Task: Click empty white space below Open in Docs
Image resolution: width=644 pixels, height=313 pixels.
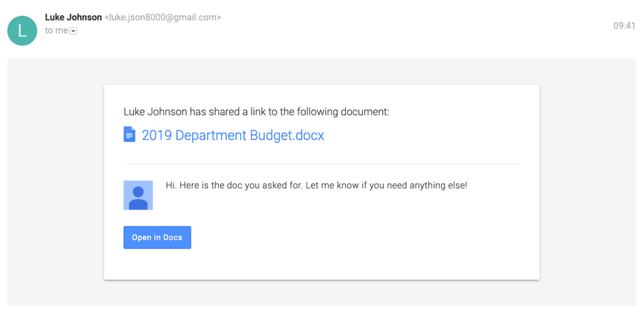Action: click(x=322, y=264)
